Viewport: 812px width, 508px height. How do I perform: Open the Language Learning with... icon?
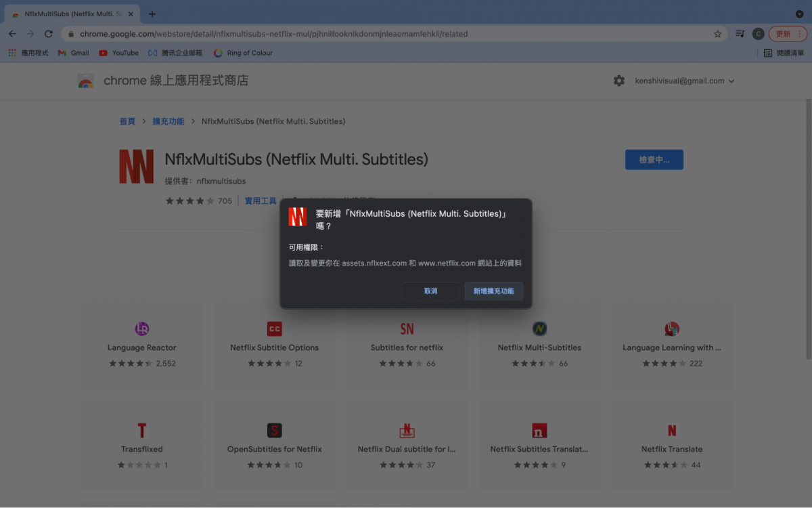tap(672, 329)
